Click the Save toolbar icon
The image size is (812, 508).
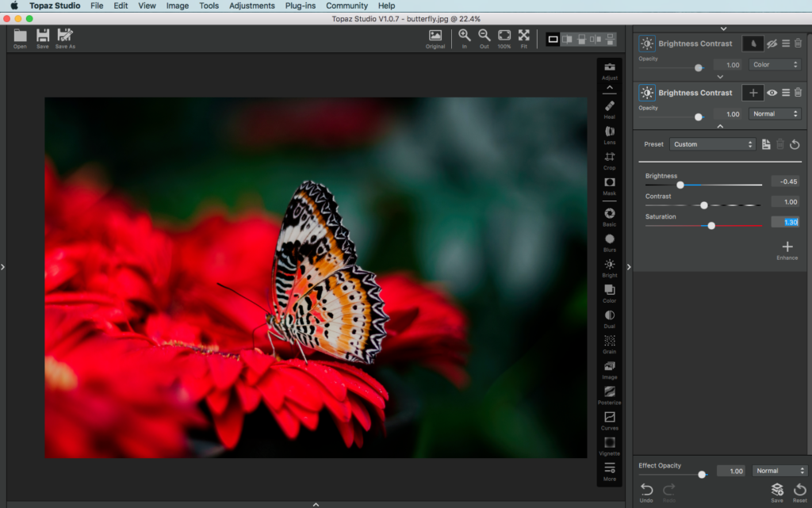tap(43, 39)
